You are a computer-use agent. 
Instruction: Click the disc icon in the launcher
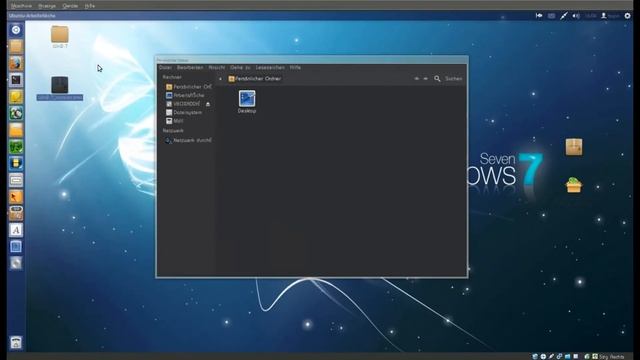[x=16, y=264]
